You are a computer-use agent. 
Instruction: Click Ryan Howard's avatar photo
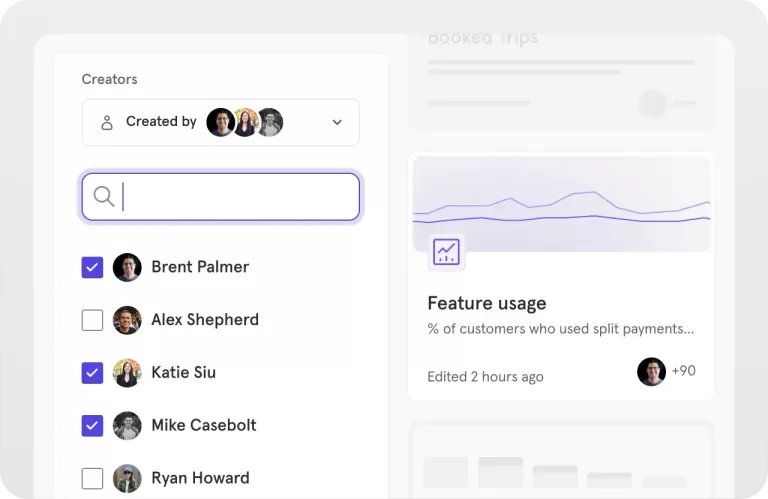point(127,478)
